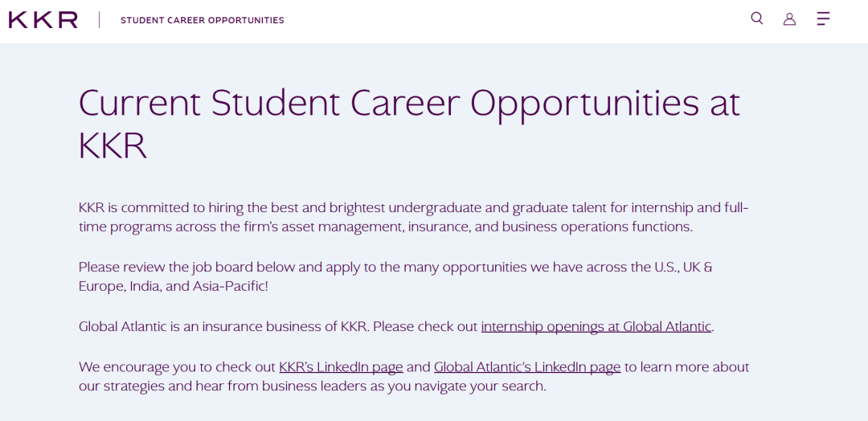Viewport: 868px width, 421px height.
Task: Go home via the KKR logo
Action: pyautogui.click(x=43, y=20)
